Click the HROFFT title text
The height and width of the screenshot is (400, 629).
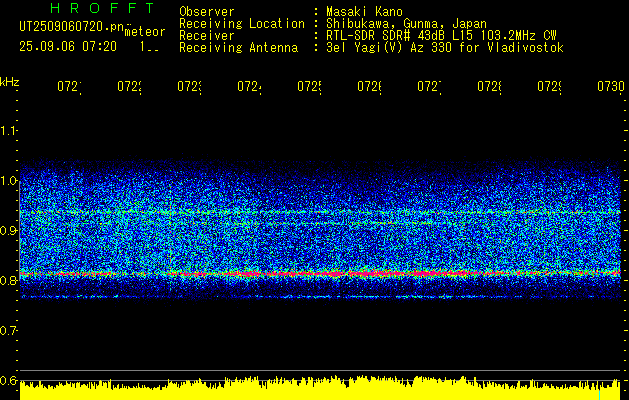click(x=102, y=8)
